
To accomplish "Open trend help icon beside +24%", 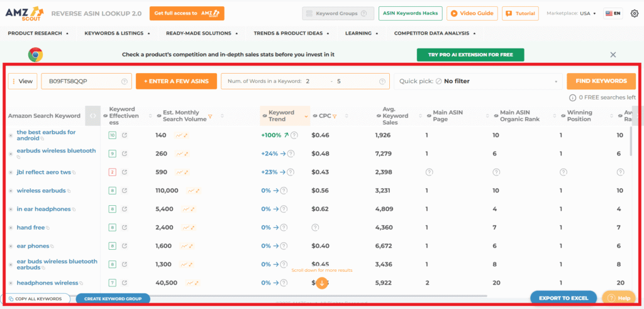I will [291, 154].
